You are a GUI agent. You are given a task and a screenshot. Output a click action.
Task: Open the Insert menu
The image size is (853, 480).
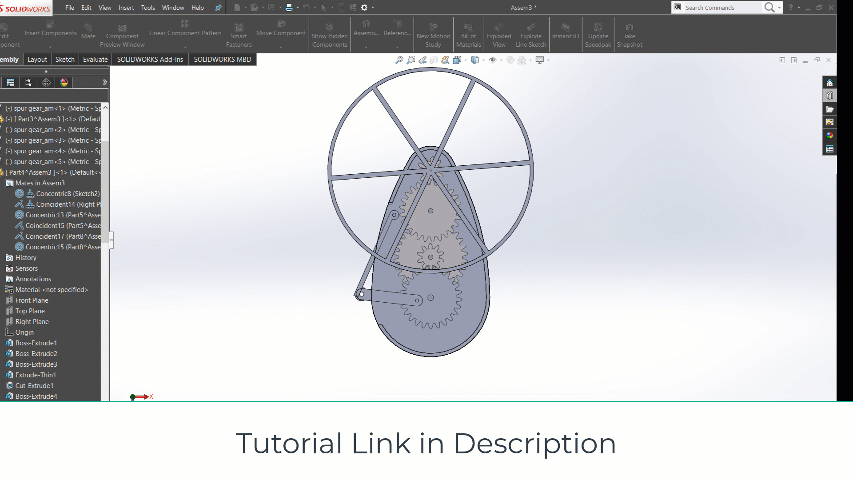(126, 8)
